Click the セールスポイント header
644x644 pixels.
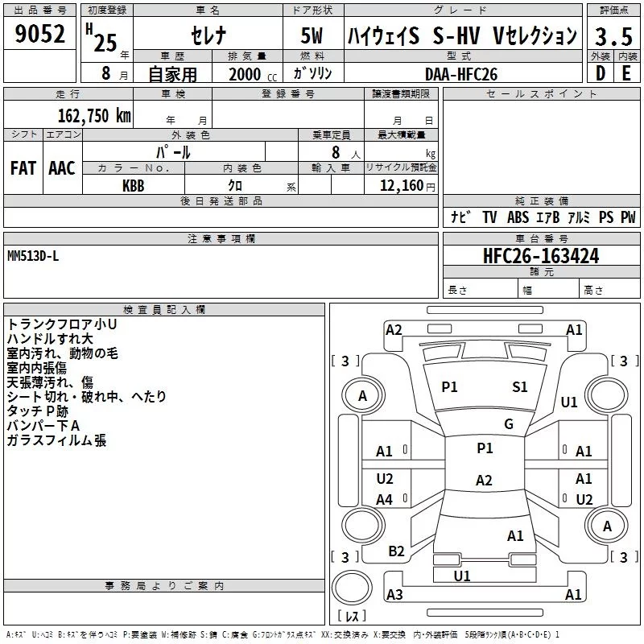541,93
